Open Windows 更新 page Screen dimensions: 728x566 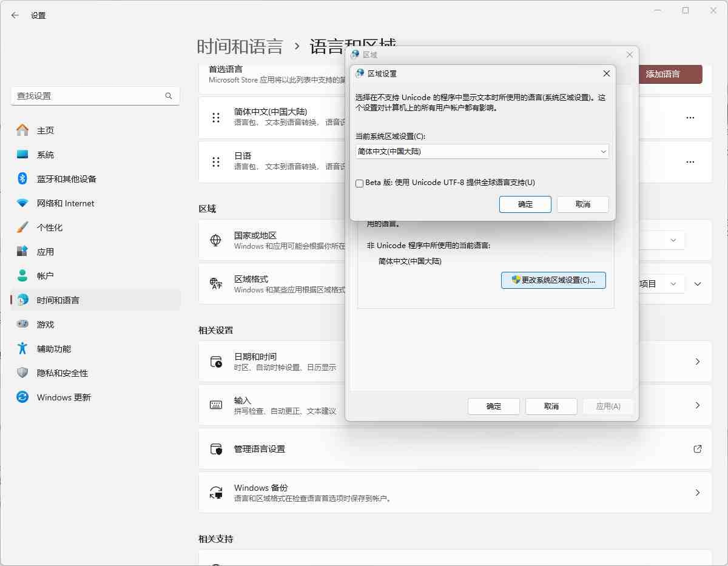click(96, 397)
